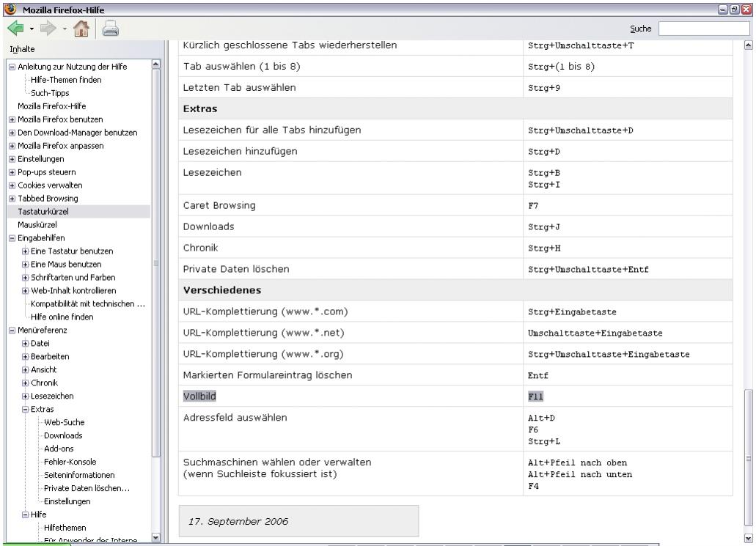Expand Web-Inhalt kontrollieren node
The width and height of the screenshot is (756, 546).
pos(25,291)
